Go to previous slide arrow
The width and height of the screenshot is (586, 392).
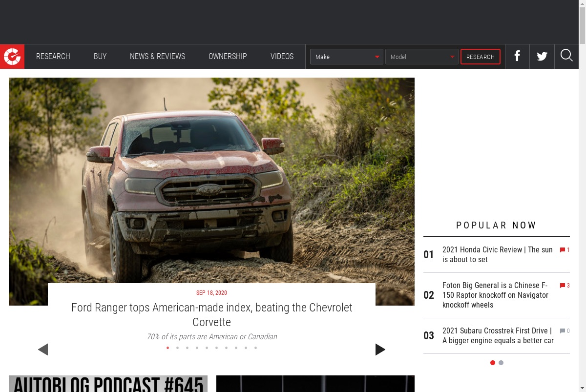43,350
